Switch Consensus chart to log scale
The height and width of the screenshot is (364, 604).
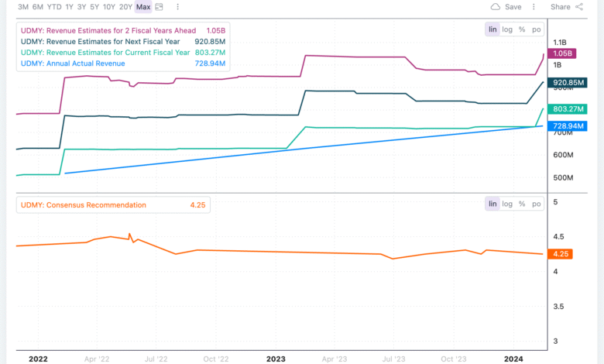coord(507,204)
